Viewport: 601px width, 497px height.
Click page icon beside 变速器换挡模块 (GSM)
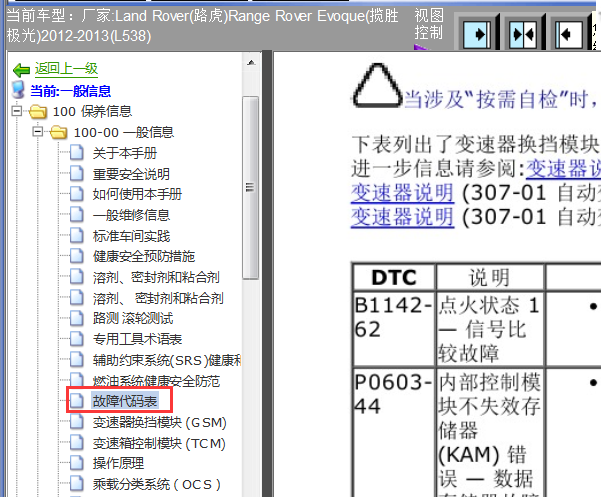(x=77, y=422)
